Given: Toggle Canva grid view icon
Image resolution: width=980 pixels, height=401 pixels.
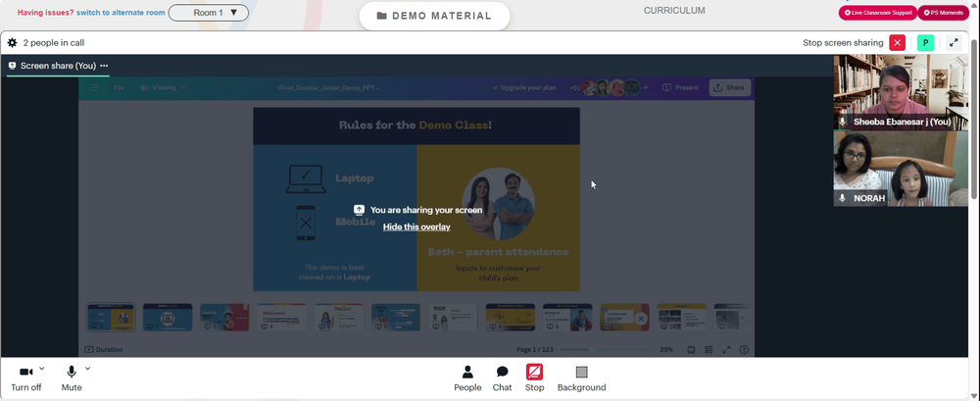Looking at the screenshot, I should tap(709, 350).
